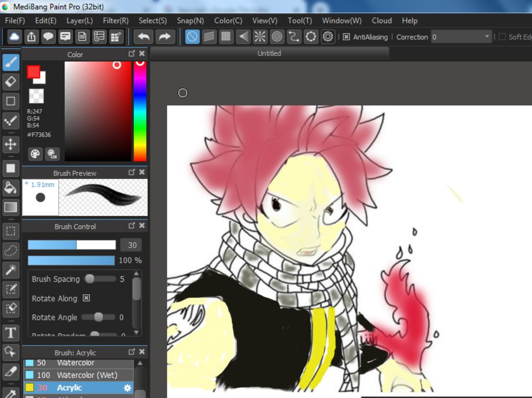Open the cloud save icon
This screenshot has height=398, width=532.
pos(14,37)
